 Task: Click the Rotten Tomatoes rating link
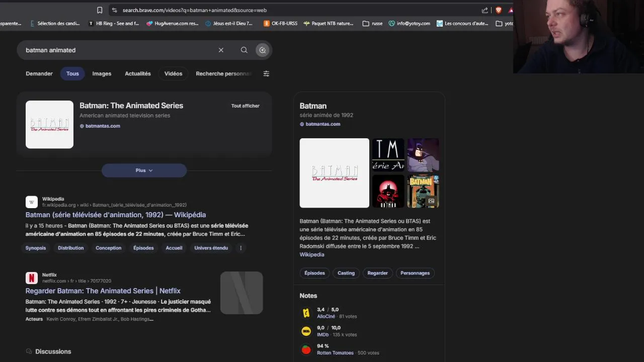335,353
